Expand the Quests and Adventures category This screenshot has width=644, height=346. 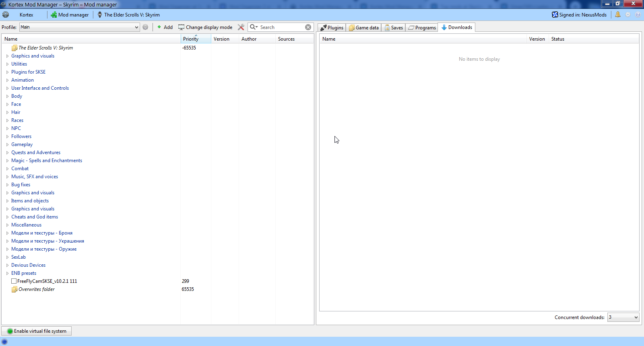click(x=7, y=152)
